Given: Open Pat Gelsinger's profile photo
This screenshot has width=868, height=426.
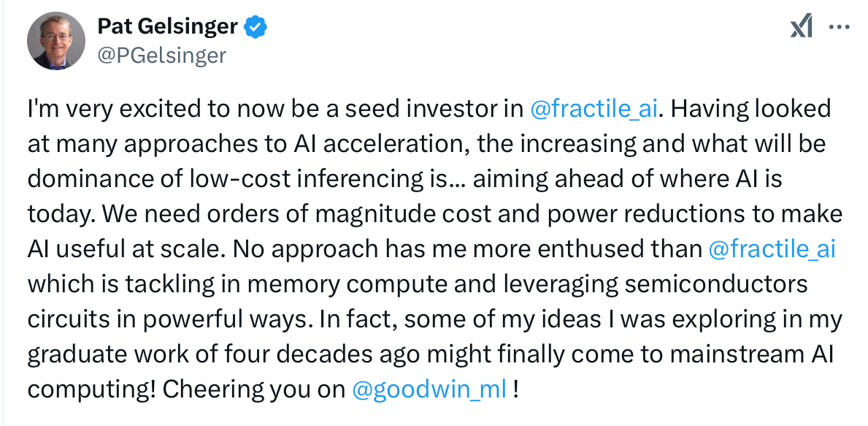Looking at the screenshot, I should pyautogui.click(x=56, y=41).
